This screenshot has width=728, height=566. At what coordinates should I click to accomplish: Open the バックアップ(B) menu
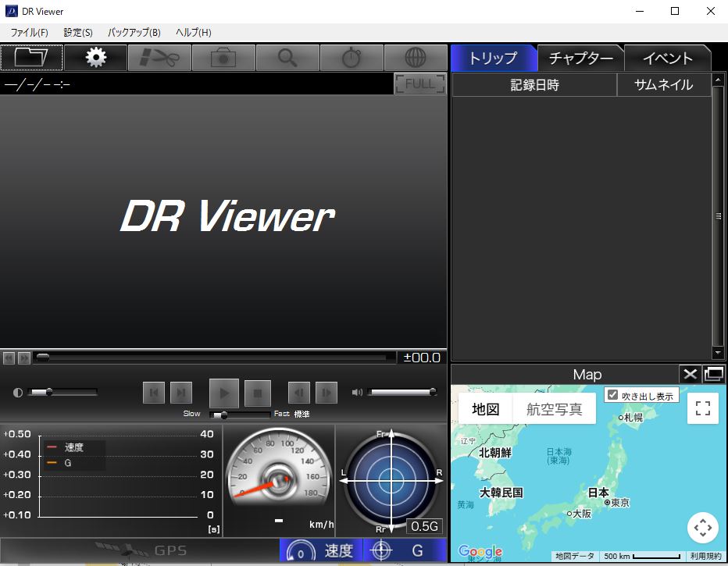click(134, 33)
